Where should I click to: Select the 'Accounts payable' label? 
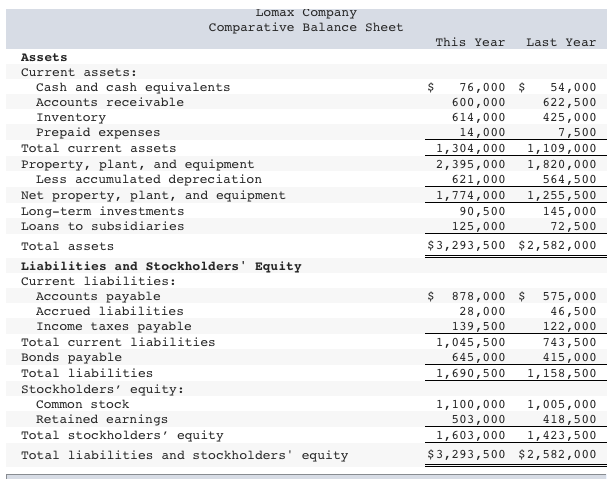[98, 296]
